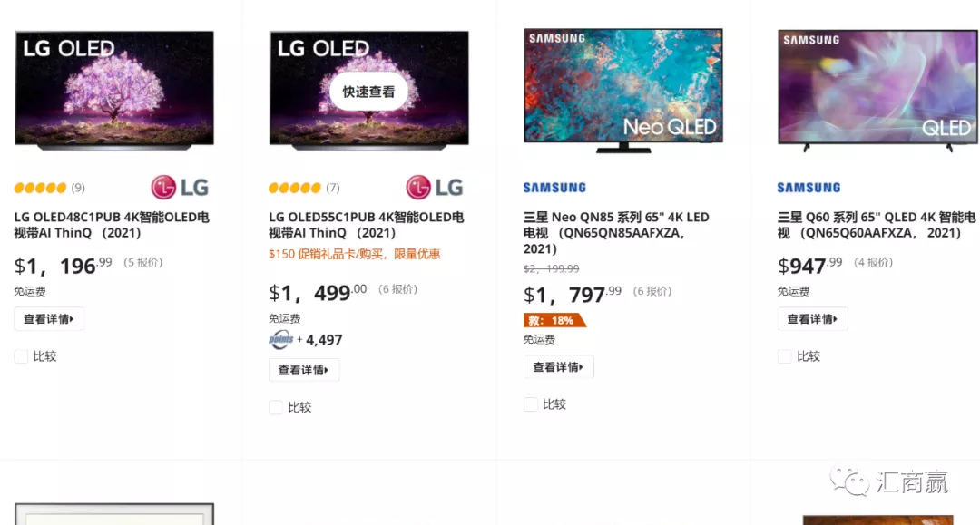Click the 救: 18% savings badge

tap(554, 320)
